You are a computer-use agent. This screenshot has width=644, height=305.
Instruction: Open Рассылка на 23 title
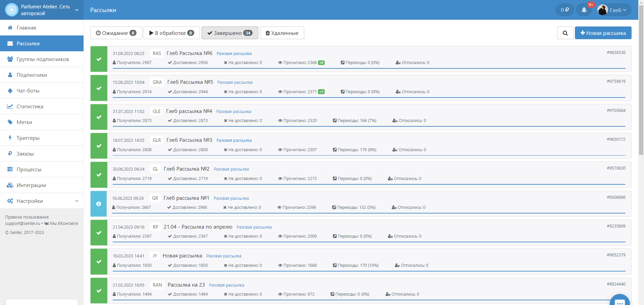point(186,285)
